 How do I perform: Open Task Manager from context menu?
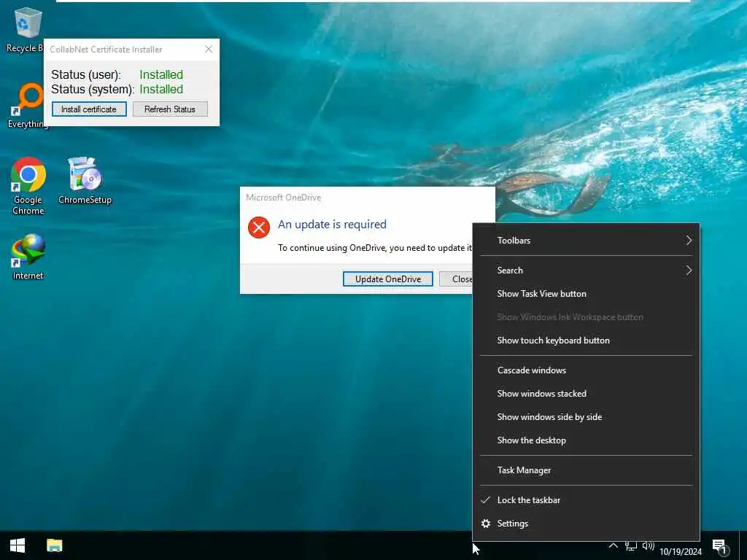tap(586, 470)
